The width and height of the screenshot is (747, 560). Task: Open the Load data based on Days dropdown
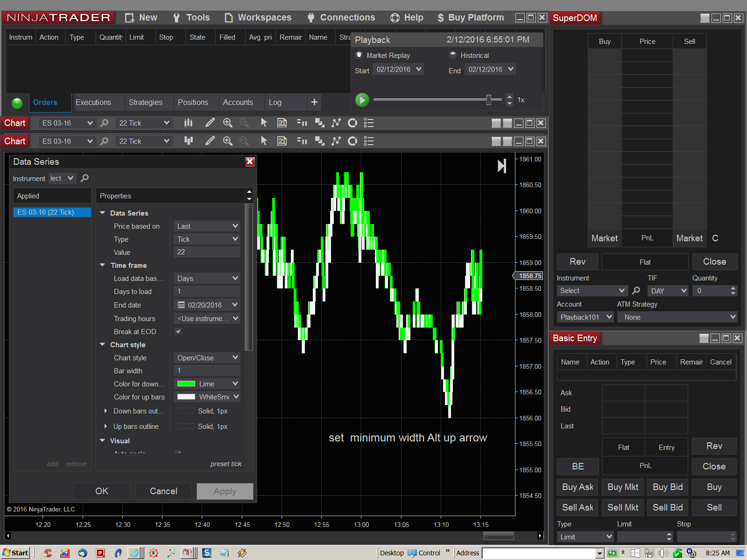pyautogui.click(x=207, y=278)
